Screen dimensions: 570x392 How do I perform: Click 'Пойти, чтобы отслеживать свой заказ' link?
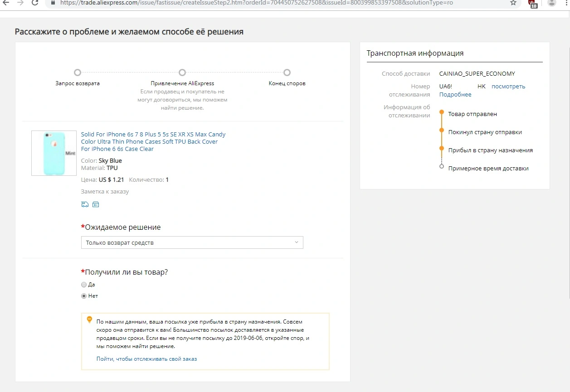coord(146,359)
